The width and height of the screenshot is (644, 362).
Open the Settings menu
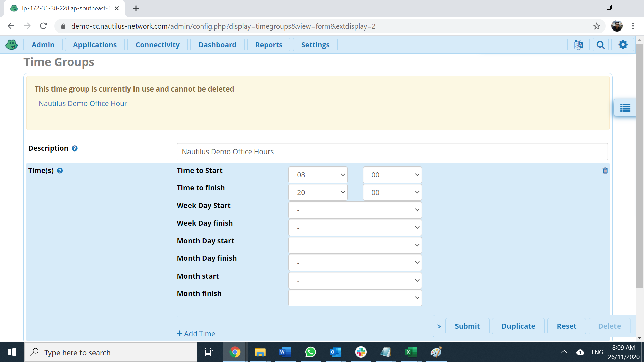315,45
